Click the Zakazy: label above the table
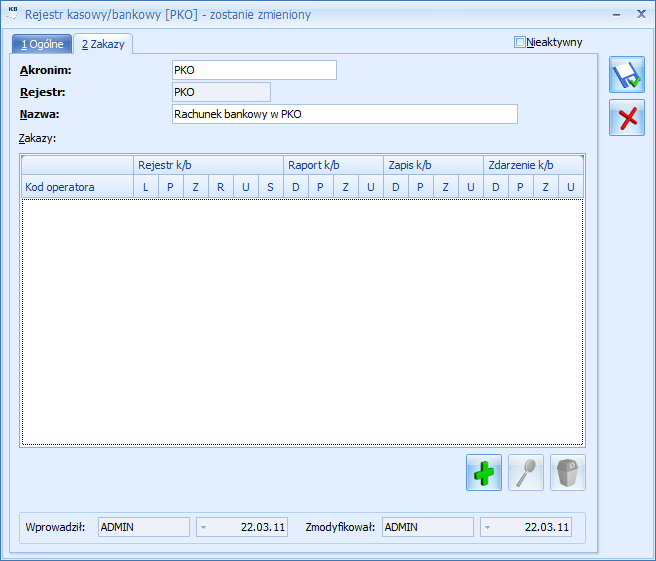Image resolution: width=656 pixels, height=561 pixels. [37, 138]
